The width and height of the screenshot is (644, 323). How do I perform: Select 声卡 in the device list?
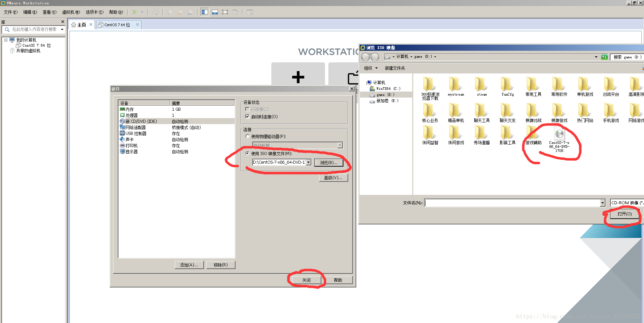[x=176, y=140]
